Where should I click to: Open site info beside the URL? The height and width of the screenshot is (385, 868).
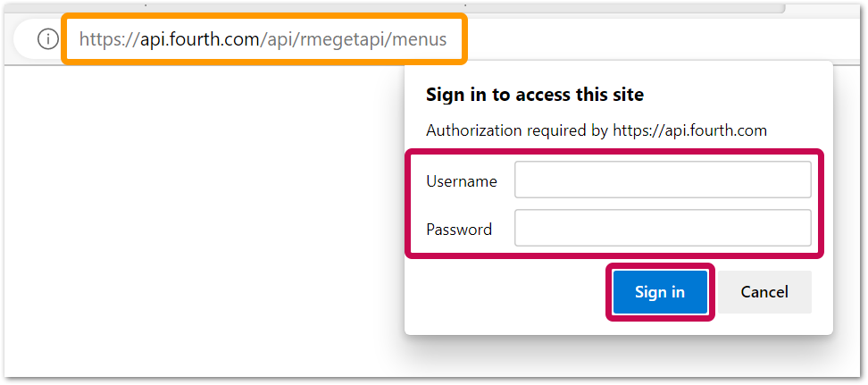48,39
